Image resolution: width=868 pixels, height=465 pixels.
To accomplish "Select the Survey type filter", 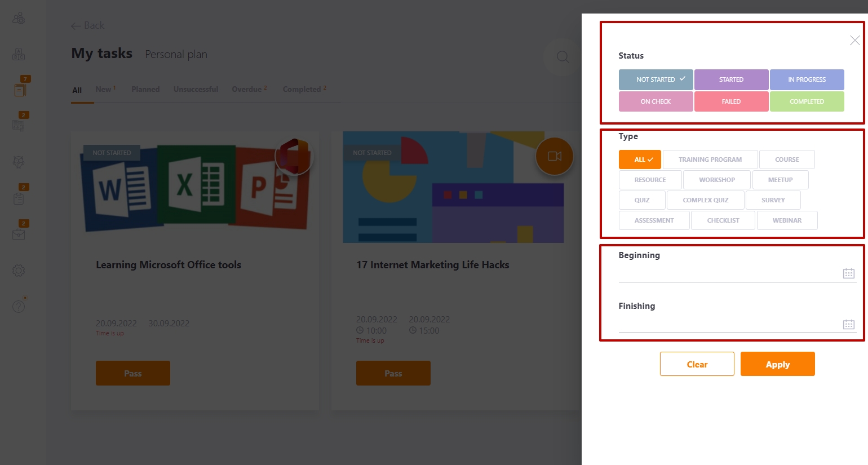I will pos(773,200).
